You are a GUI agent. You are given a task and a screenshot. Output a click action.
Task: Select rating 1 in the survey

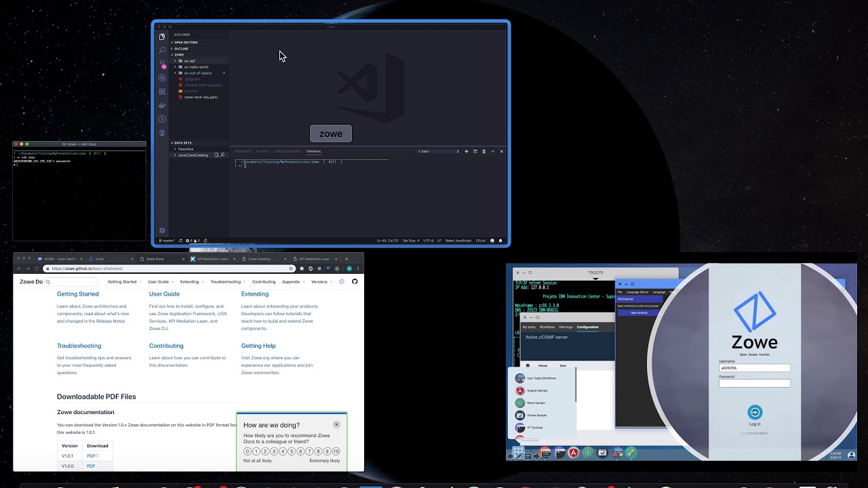click(x=256, y=451)
